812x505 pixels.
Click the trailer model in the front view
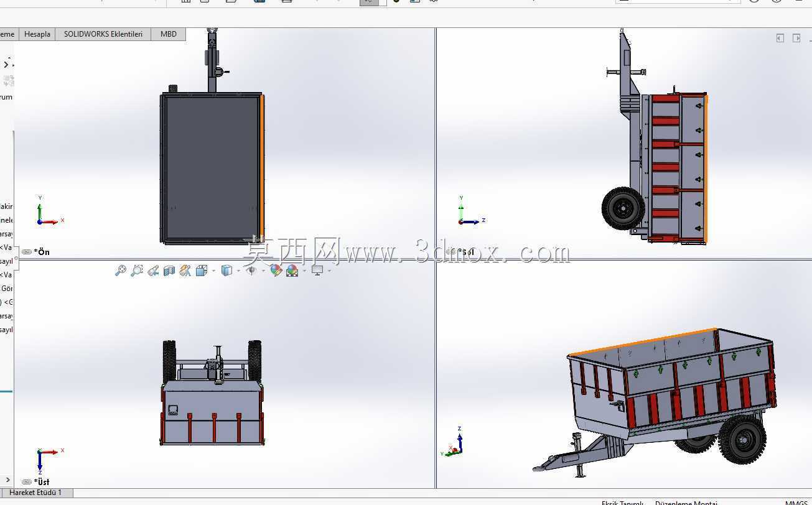point(212,168)
